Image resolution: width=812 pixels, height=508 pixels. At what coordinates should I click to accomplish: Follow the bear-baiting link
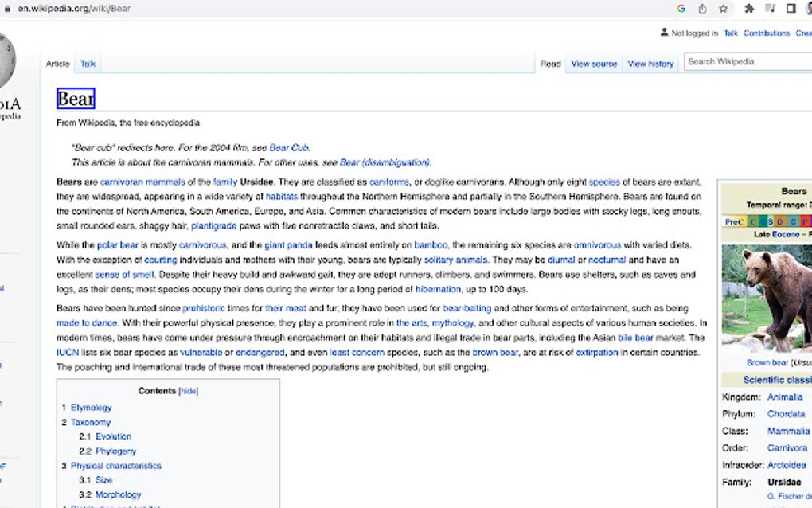[467, 308]
